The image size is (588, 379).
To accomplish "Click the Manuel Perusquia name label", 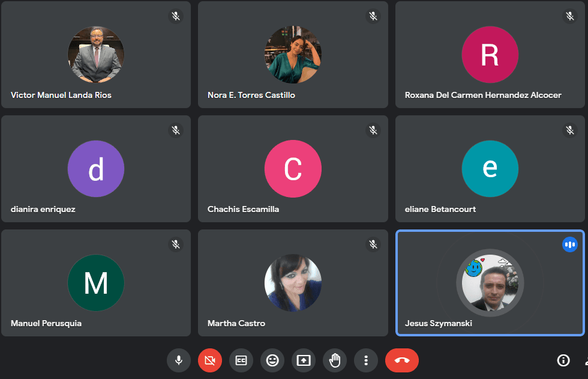I will [x=46, y=323].
